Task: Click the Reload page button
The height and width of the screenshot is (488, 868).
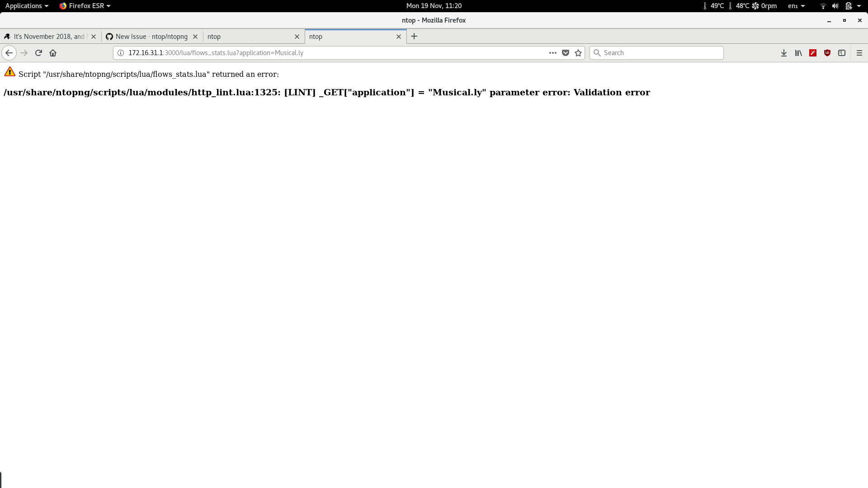Action: 38,53
